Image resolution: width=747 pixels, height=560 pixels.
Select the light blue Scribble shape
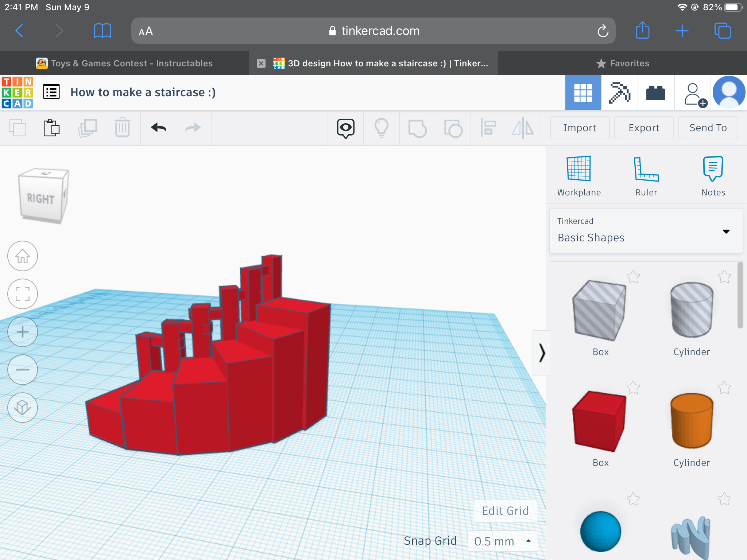pyautogui.click(x=691, y=537)
